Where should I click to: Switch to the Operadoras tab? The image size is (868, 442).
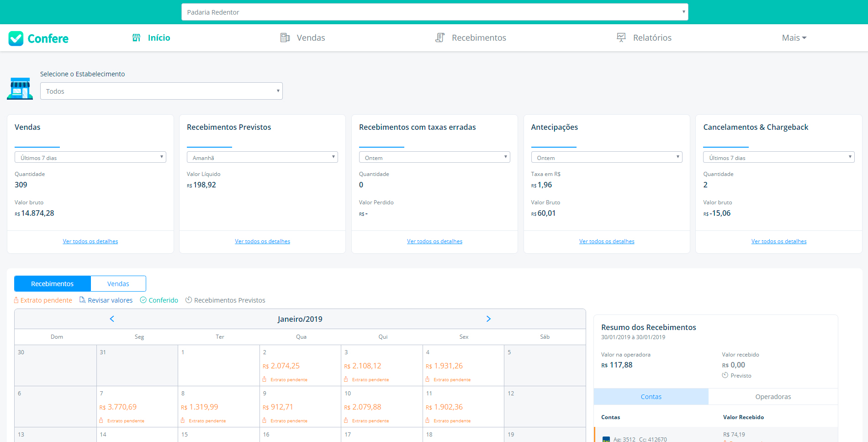point(773,397)
